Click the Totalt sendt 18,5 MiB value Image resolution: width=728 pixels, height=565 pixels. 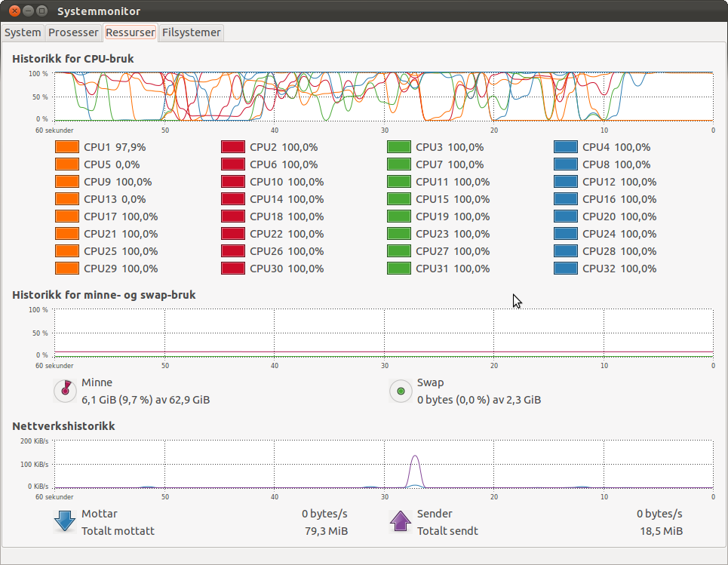click(661, 531)
